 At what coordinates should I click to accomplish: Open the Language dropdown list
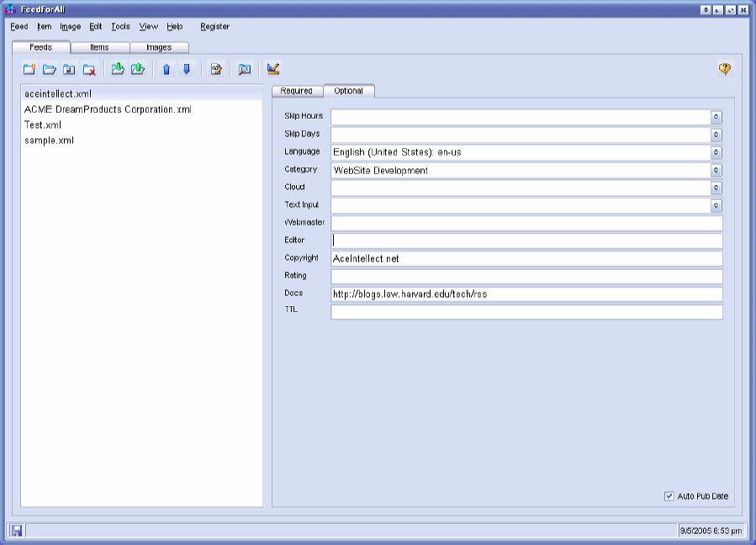pyautogui.click(x=716, y=152)
